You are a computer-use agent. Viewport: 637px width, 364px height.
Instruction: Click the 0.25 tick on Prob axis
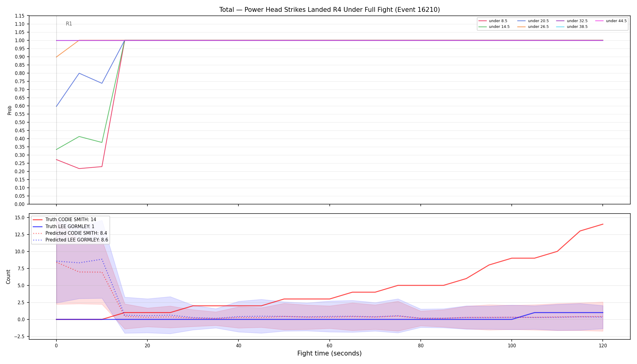pos(20,163)
